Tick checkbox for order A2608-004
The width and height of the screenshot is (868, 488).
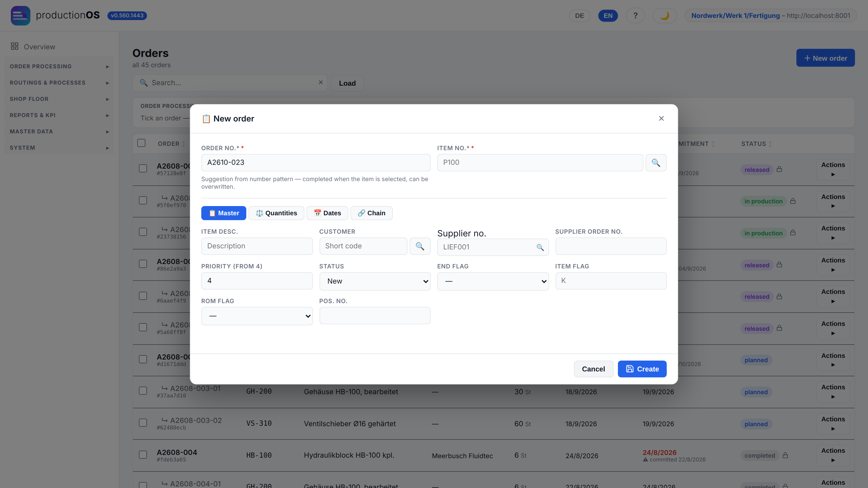click(143, 455)
